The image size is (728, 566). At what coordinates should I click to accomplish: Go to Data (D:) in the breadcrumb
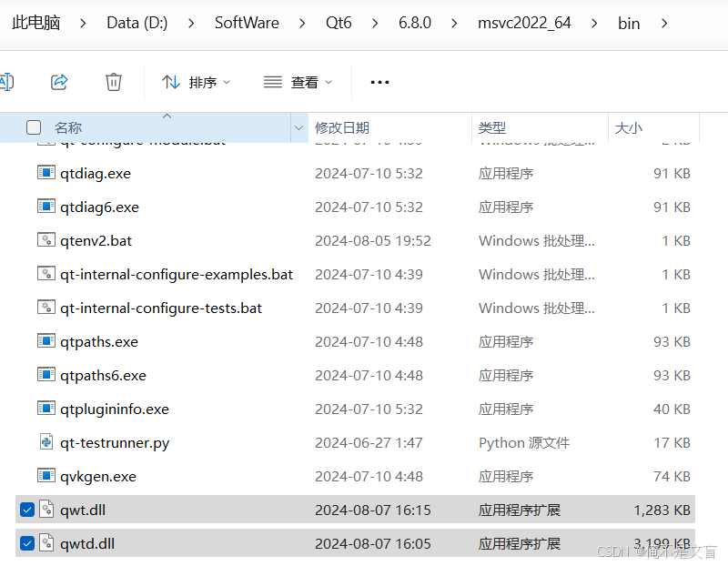click(x=137, y=22)
